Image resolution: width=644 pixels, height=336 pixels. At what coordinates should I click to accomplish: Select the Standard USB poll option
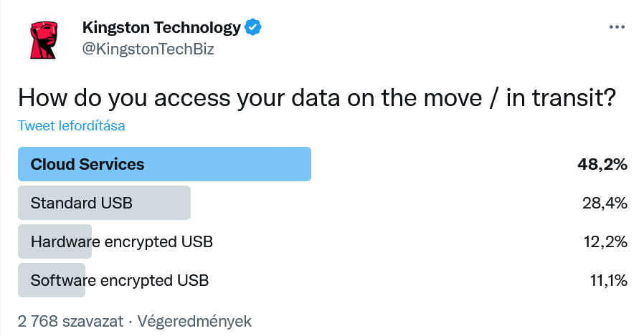[x=82, y=203]
